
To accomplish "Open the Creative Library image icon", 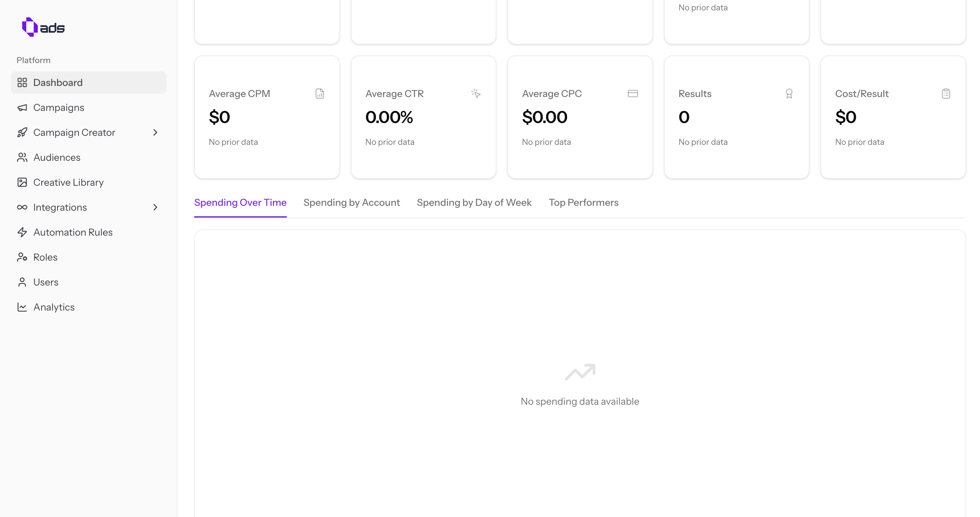I will [22, 183].
